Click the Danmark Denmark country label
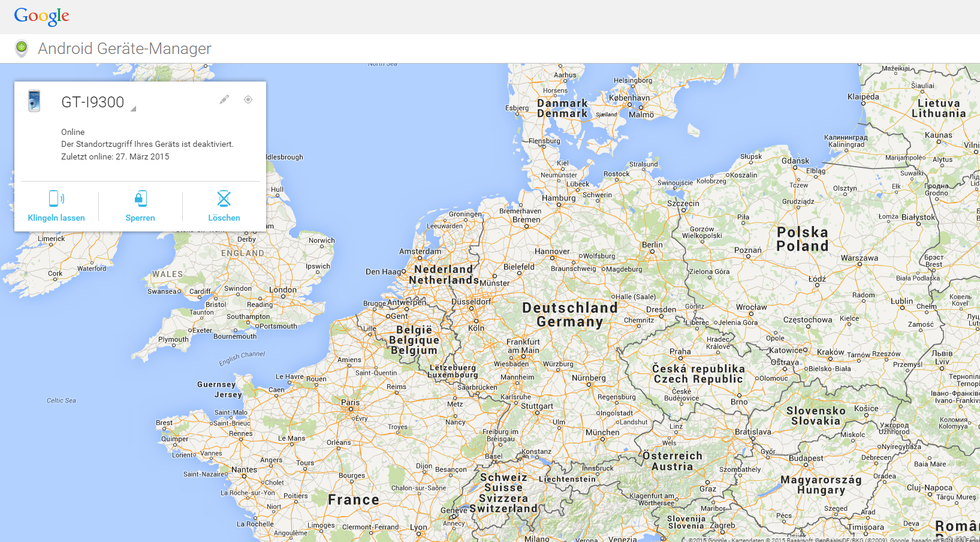The width and height of the screenshot is (980, 542). click(562, 109)
